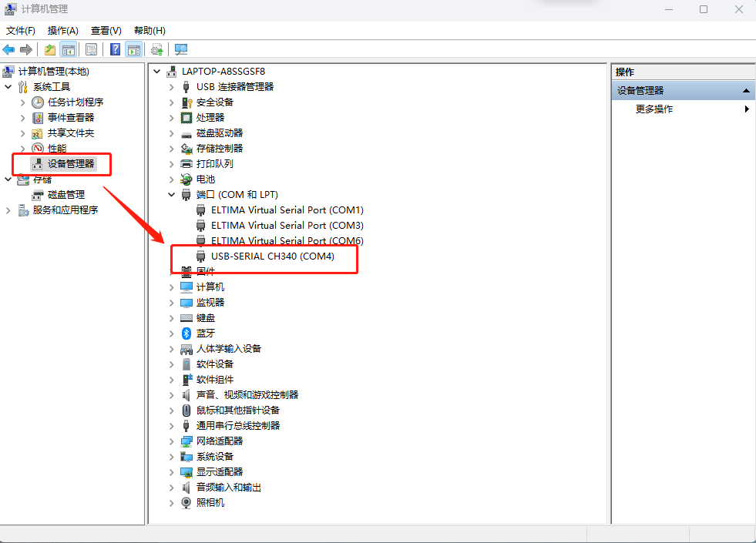Select 计算机管理(本地) root node
This screenshot has width=756, height=543.
(53, 72)
